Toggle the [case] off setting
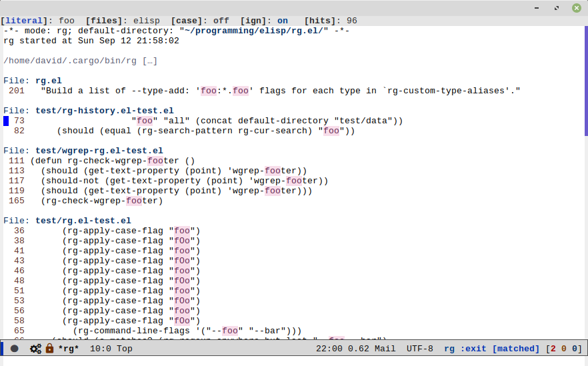Screen dimensions: 588x366 [200, 21]
